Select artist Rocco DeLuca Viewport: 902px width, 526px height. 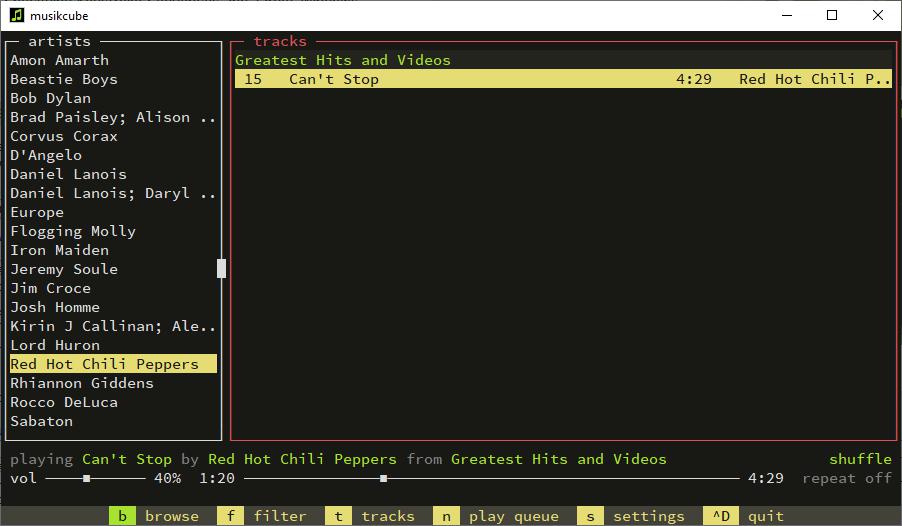click(113, 402)
